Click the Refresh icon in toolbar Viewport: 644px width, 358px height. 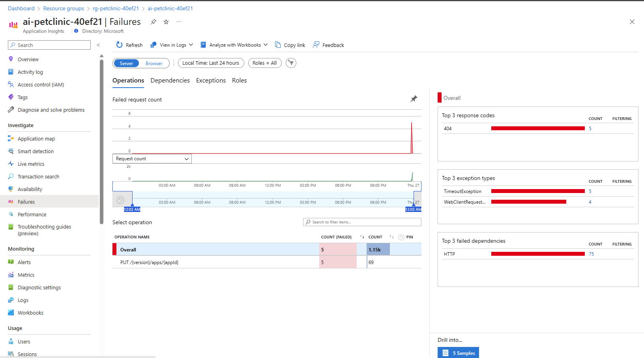click(x=119, y=45)
